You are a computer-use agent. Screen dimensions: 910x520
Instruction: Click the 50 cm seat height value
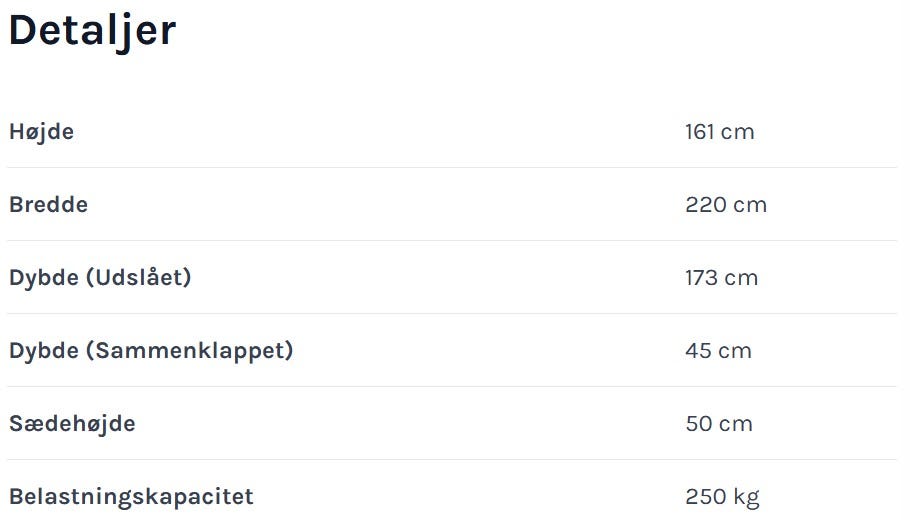(x=718, y=423)
